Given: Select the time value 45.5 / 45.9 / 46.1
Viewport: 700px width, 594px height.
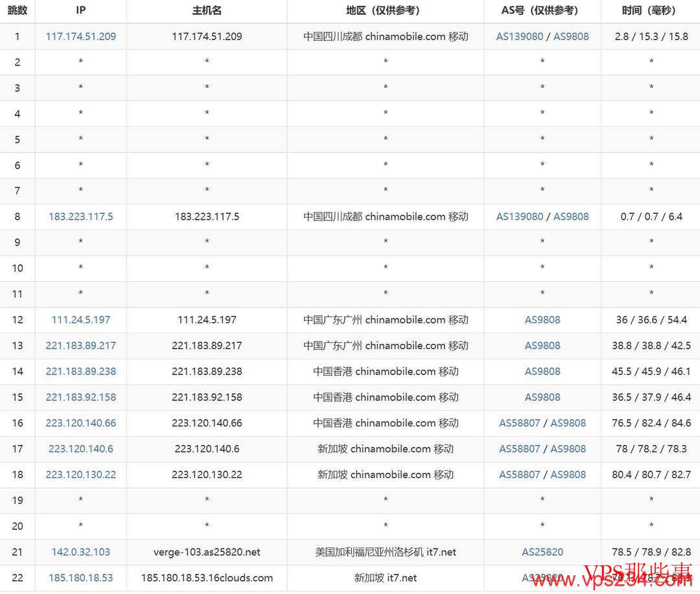Looking at the screenshot, I should [651, 372].
